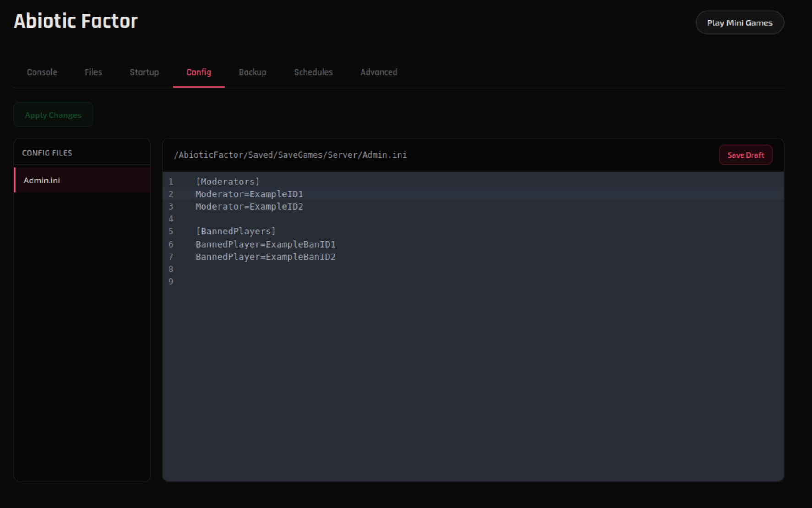
Task: Click the Apply Changes button
Action: tap(53, 115)
